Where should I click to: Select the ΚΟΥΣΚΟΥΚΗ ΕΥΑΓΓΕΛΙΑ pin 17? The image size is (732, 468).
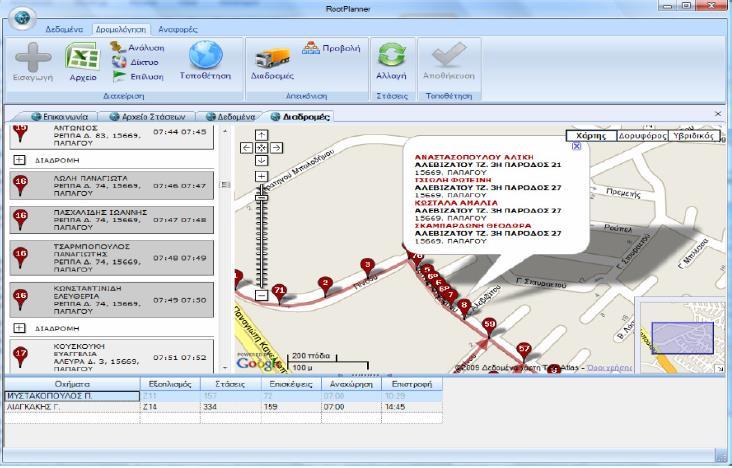20,357
